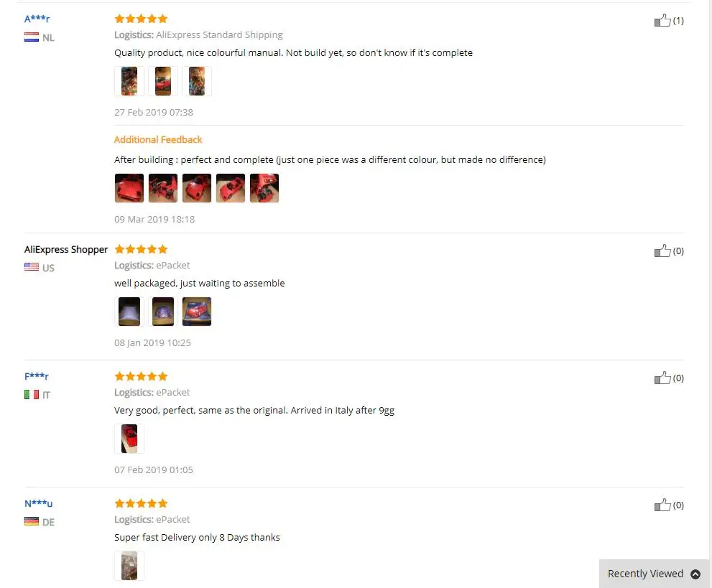View second photo in A***r's review
Screen dimensions: 712x588
coord(163,81)
